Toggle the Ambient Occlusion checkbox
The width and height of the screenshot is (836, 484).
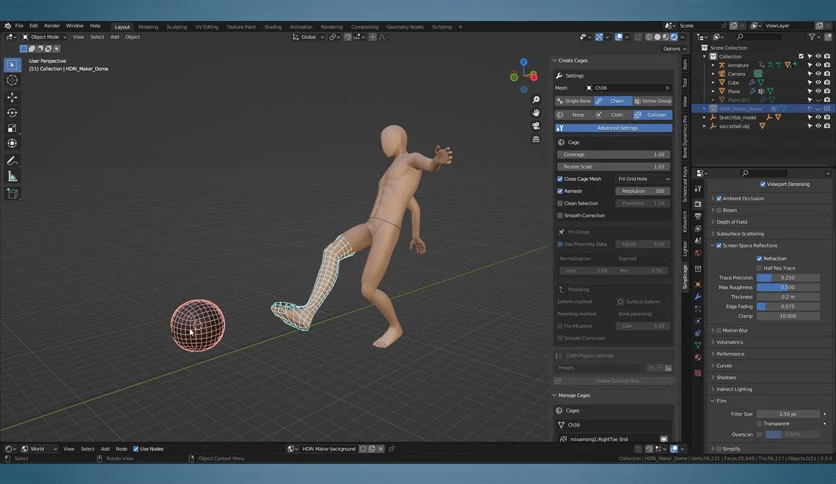point(719,198)
